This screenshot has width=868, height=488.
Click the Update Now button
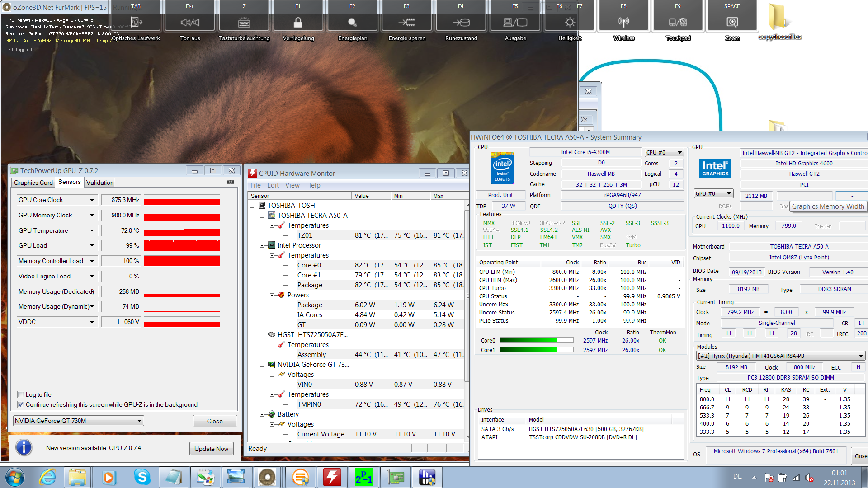pyautogui.click(x=211, y=449)
